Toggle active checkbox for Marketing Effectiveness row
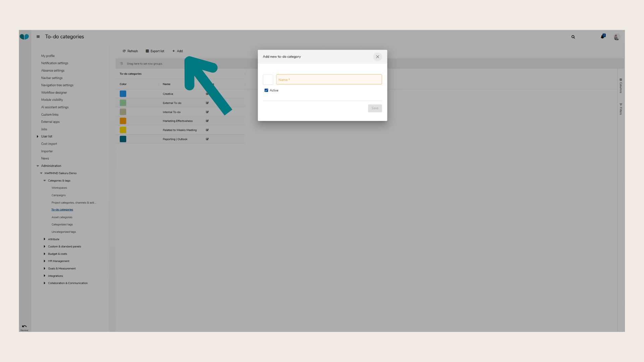The width and height of the screenshot is (644, 362). click(207, 121)
